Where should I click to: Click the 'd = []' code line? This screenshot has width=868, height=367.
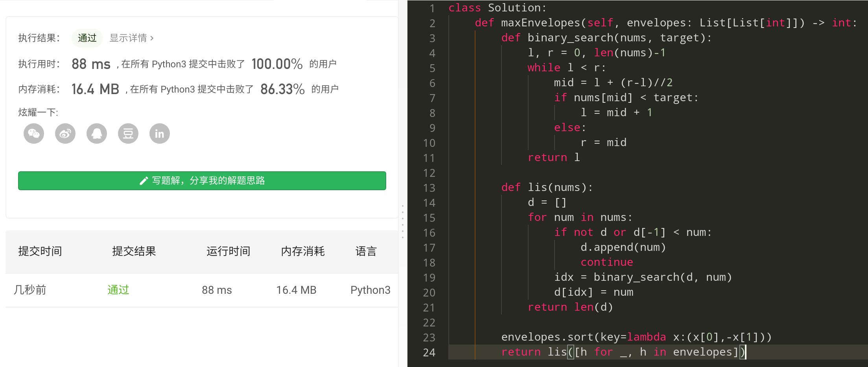[547, 202]
